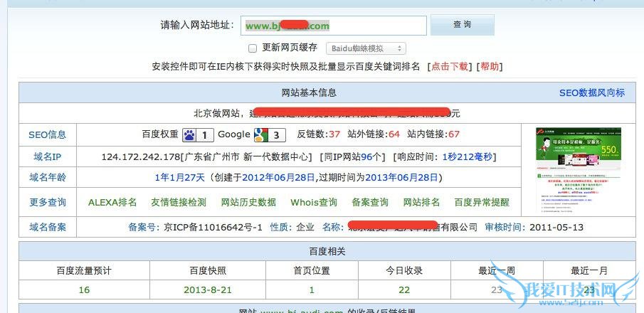Select the ICP number 京ICP备11016642号-1

pos(213,227)
